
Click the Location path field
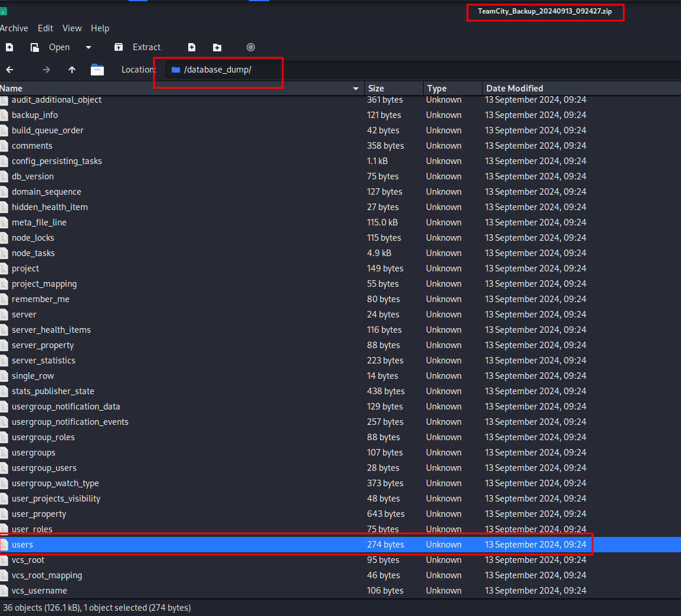point(423,70)
